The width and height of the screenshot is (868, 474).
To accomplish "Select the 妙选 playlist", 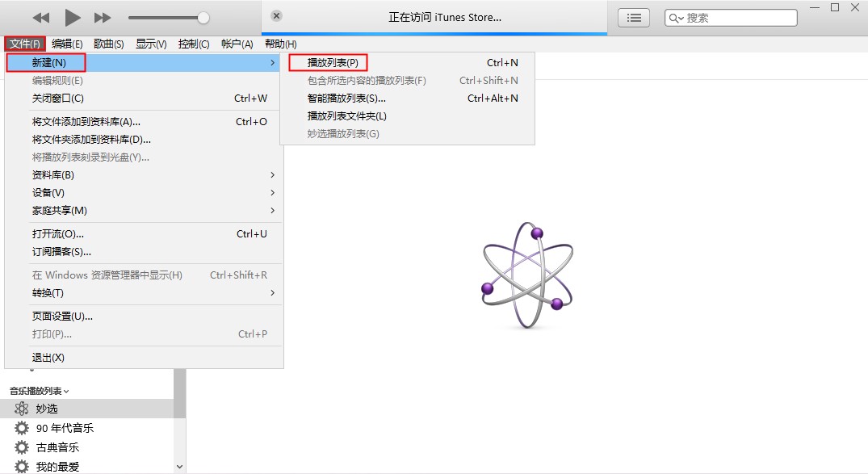I will (x=87, y=409).
